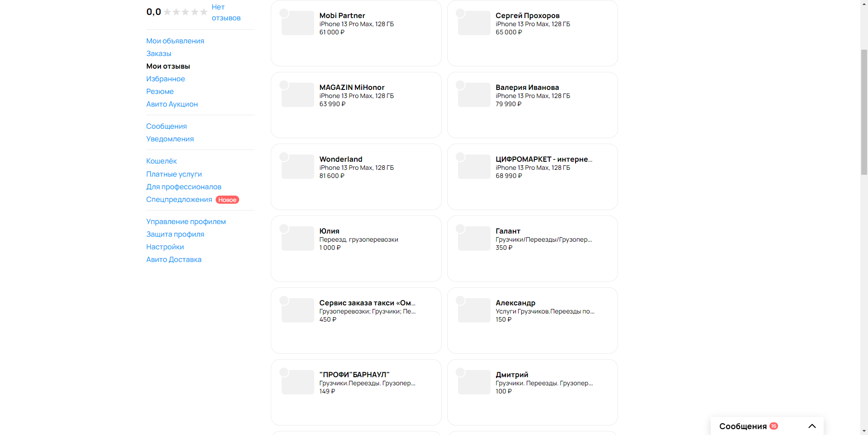Open Авито Доставка link
868x435 pixels.
tap(174, 260)
